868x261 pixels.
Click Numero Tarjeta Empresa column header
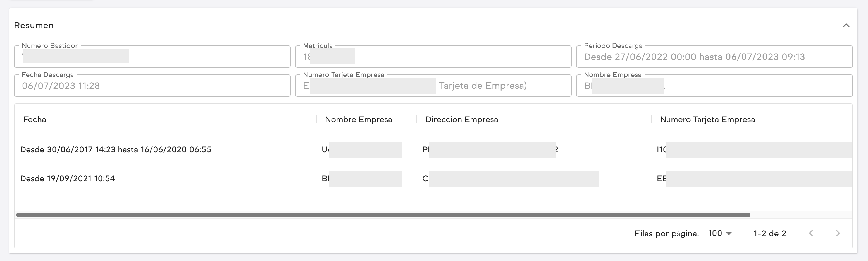pyautogui.click(x=707, y=119)
